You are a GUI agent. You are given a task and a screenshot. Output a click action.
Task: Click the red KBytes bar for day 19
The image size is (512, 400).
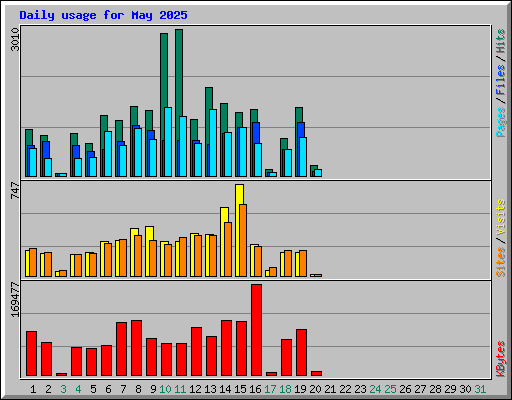[302, 352]
